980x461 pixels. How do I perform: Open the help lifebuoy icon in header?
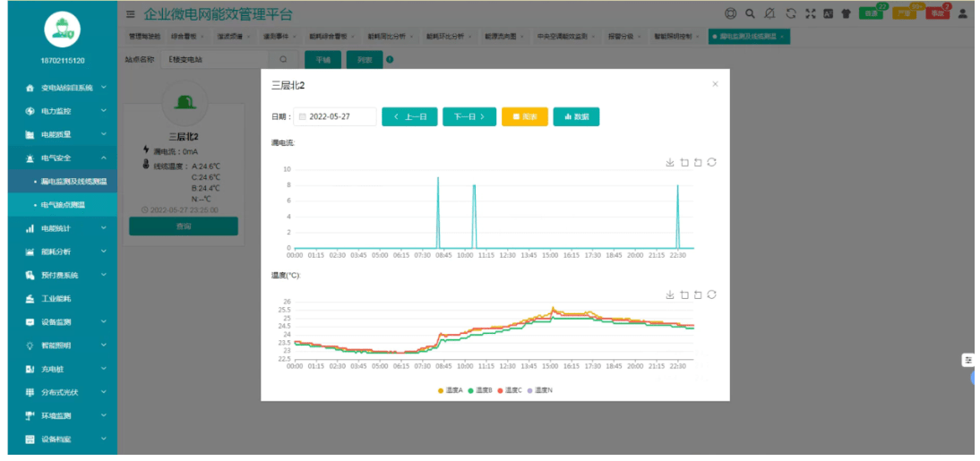click(x=730, y=13)
